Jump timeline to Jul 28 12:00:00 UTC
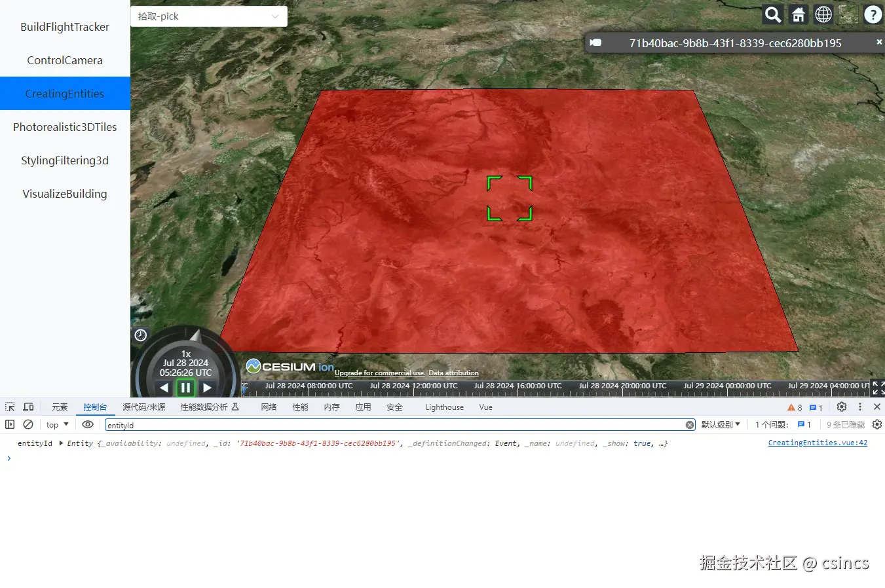 (413, 386)
